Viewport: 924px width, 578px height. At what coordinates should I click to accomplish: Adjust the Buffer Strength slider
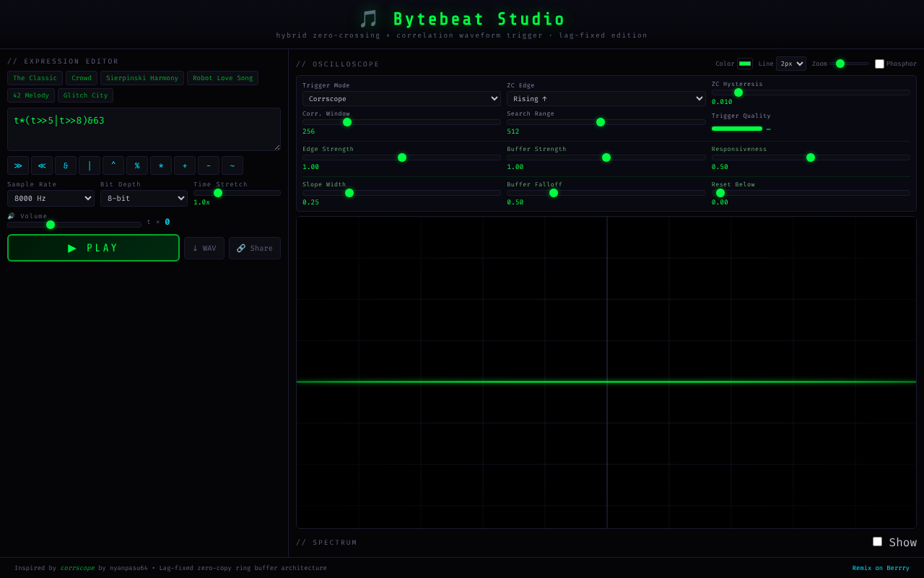(x=606, y=158)
